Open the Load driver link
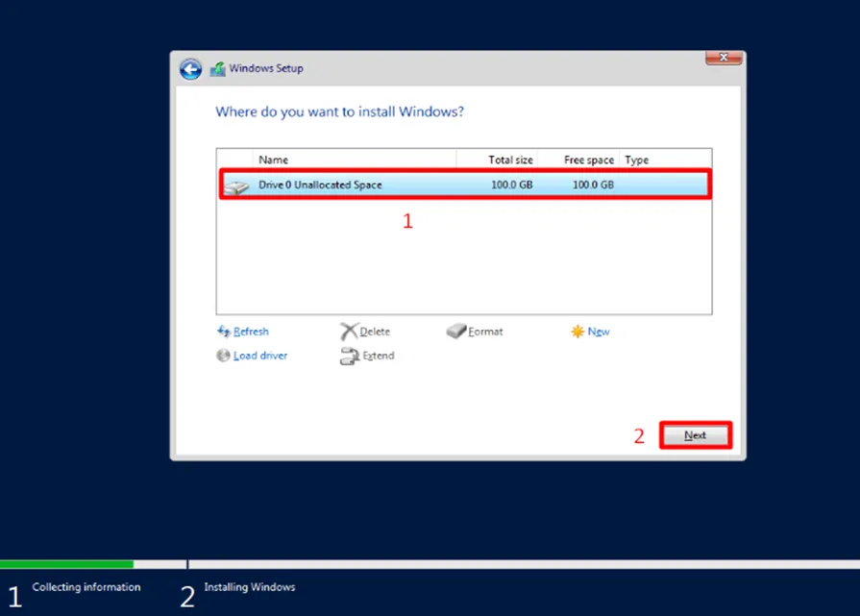This screenshot has width=860, height=616. pos(260,356)
